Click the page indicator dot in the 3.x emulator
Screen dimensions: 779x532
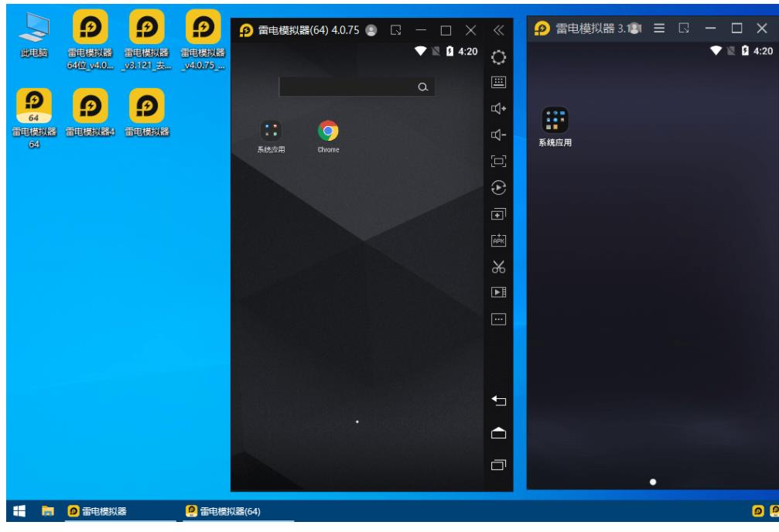click(653, 482)
